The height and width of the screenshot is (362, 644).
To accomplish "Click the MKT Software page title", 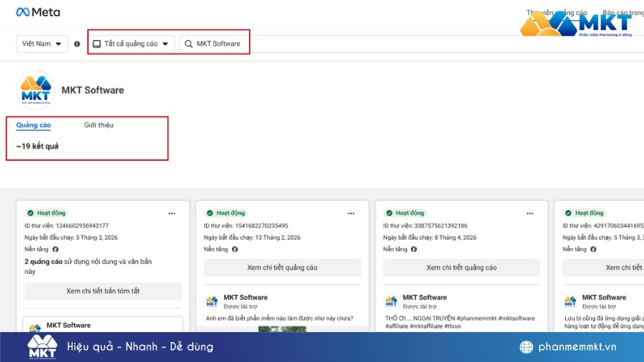I will (92, 90).
